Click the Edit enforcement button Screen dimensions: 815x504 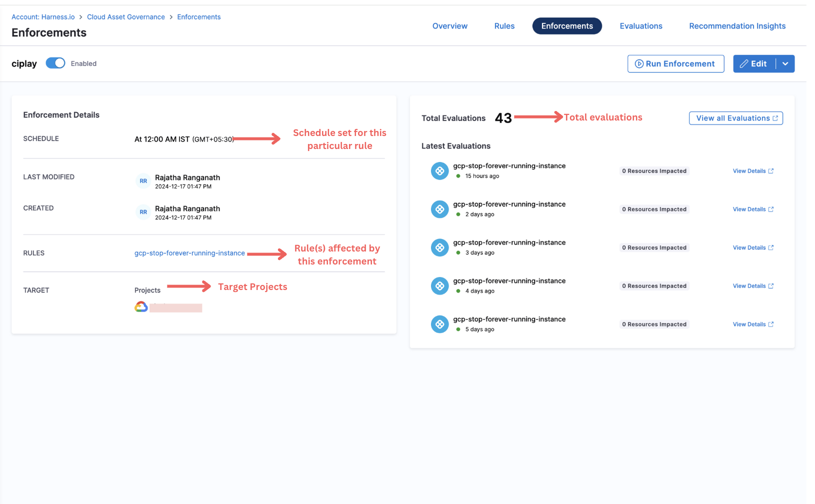coord(754,63)
